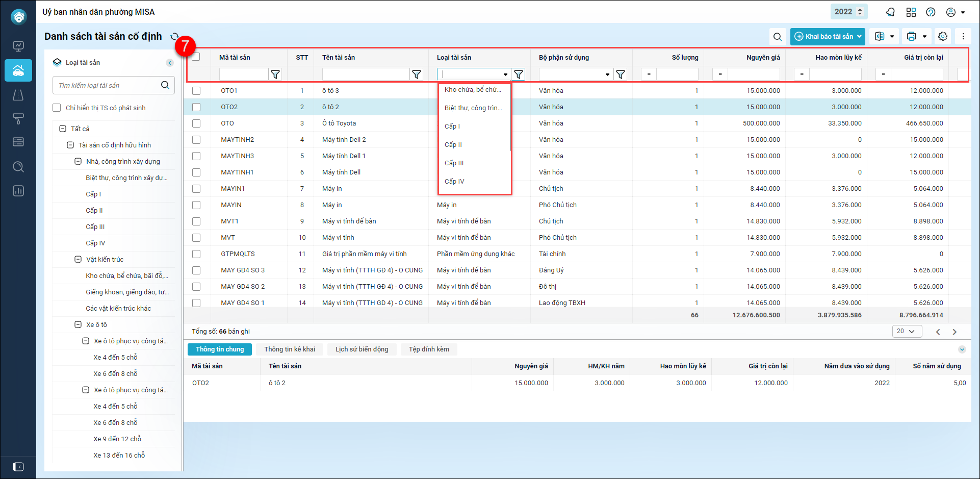Select Cấp III from the dropdown list
The image size is (980, 479).
click(454, 163)
